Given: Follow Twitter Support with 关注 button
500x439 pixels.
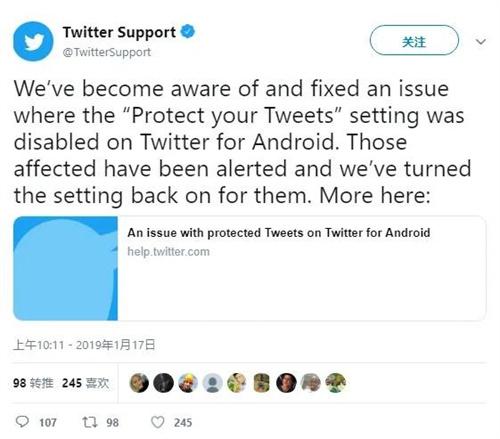Looking at the screenshot, I should [x=414, y=40].
